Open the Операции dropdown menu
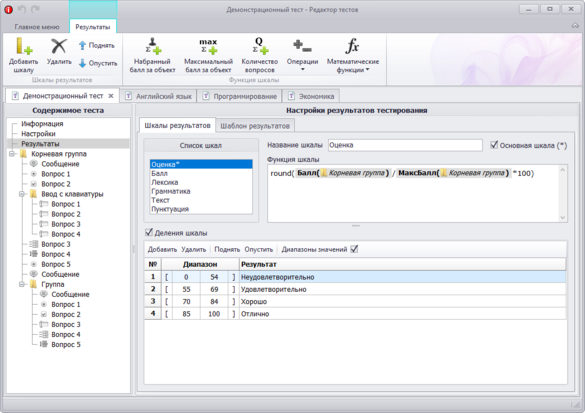Screen dimensions: 585x413 coord(302,55)
